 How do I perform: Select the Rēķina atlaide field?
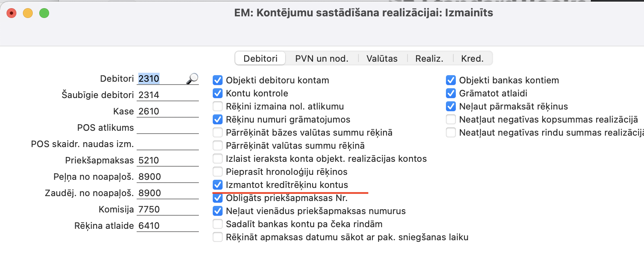[168, 226]
